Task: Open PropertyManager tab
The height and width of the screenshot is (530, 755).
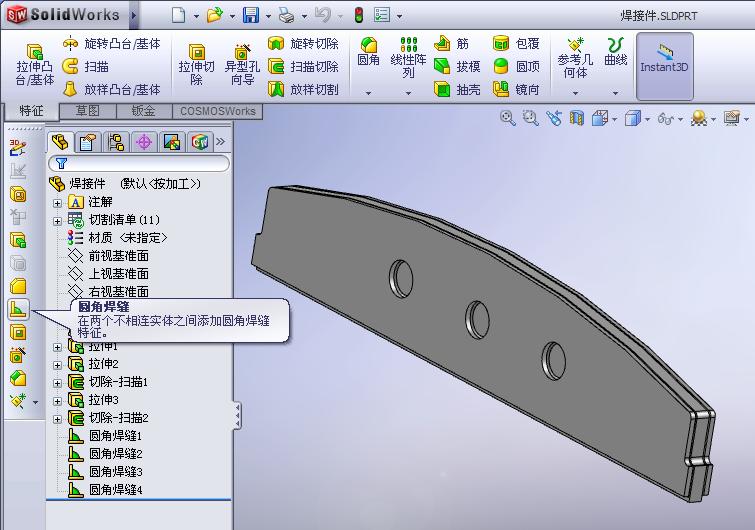Action: tap(88, 142)
